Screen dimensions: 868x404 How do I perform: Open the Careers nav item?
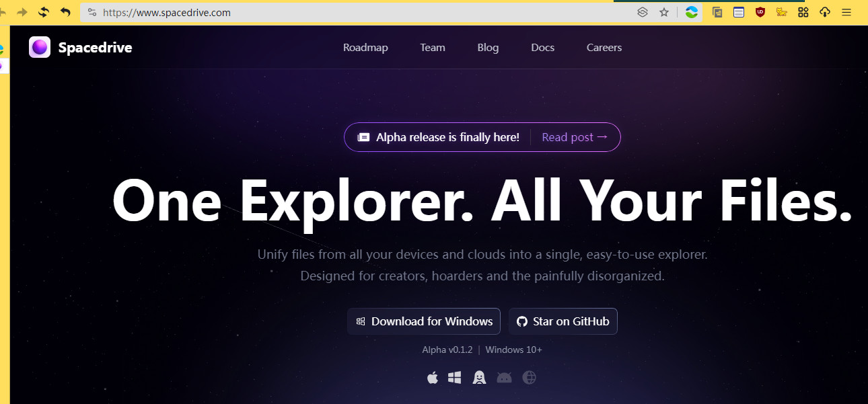click(x=604, y=48)
